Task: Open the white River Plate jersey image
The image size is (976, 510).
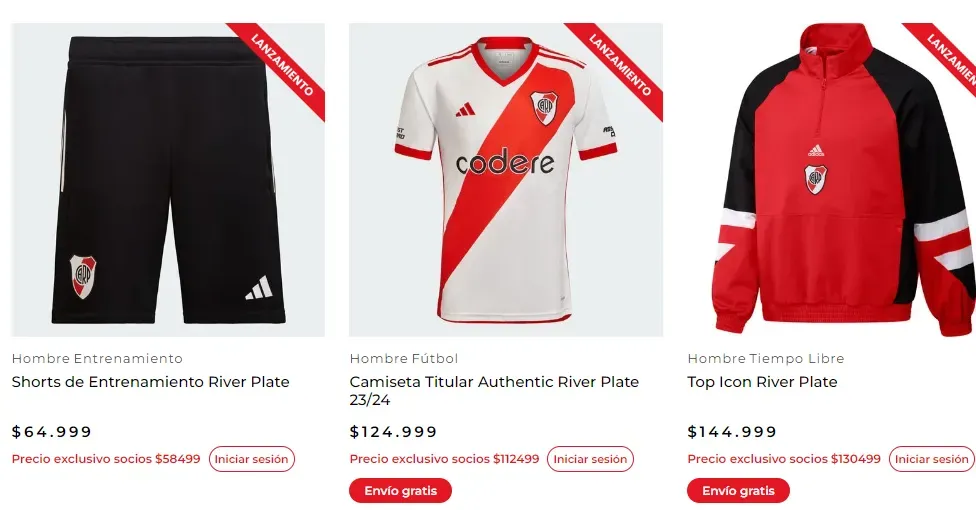Action: click(505, 180)
